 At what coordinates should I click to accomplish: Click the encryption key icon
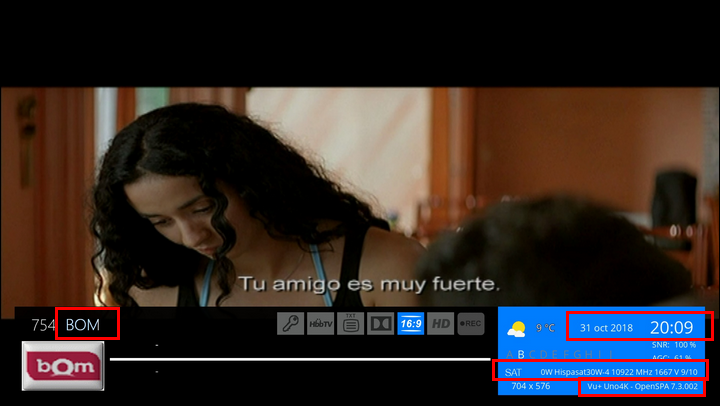point(290,324)
